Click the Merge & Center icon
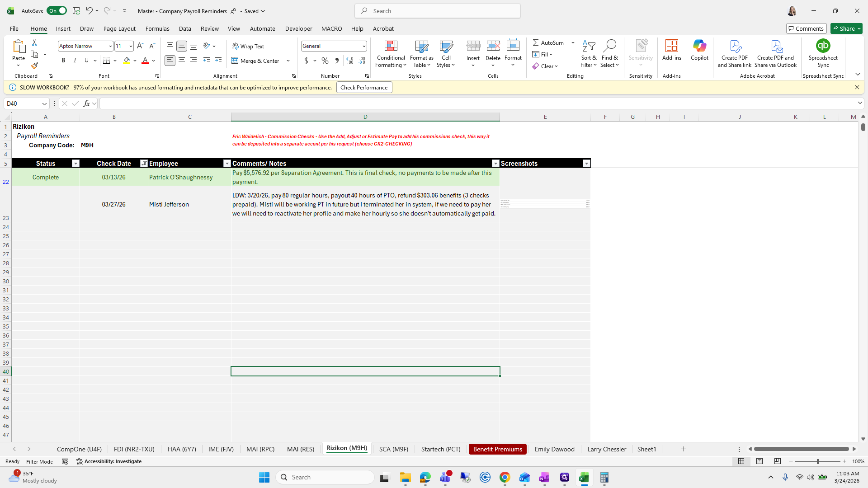The height and width of the screenshot is (488, 868). (x=255, y=61)
